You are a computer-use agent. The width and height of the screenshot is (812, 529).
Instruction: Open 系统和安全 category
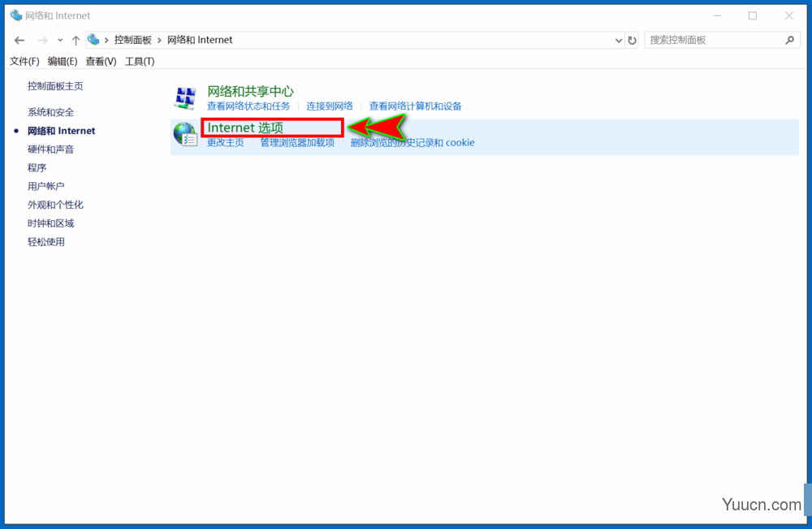(x=50, y=112)
